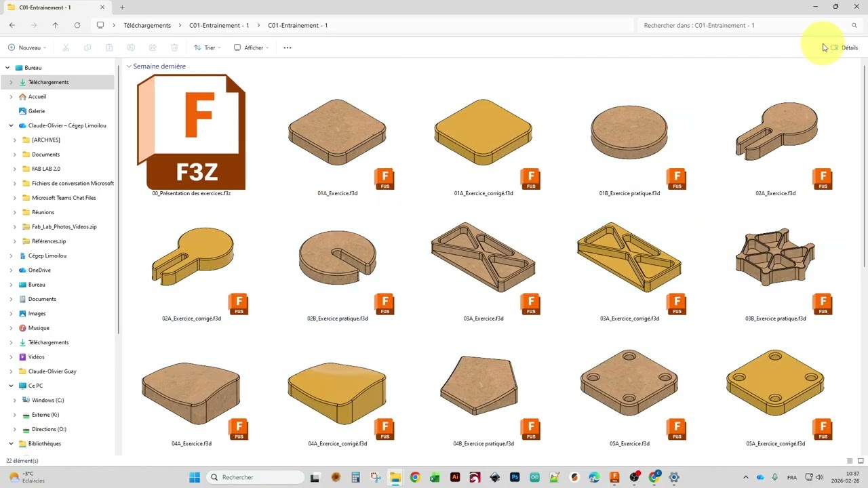Open the [ARCHIVES] folder in sidebar
Viewport: 868px width, 488px height.
click(46, 140)
